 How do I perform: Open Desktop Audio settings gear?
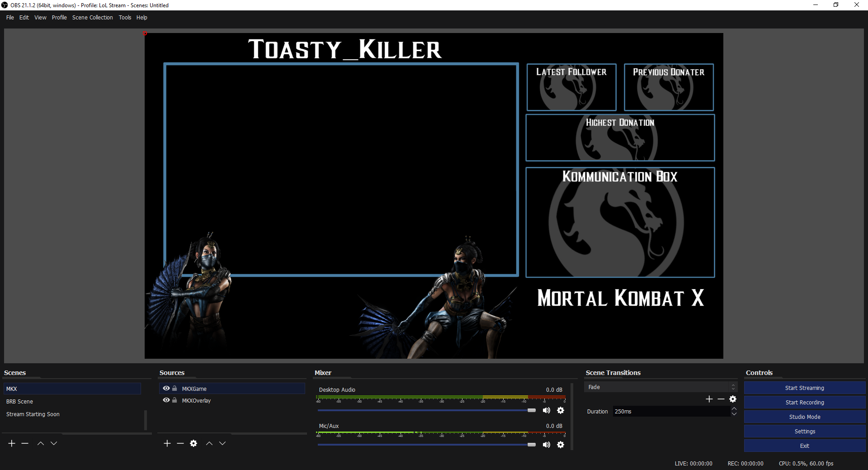pos(561,410)
